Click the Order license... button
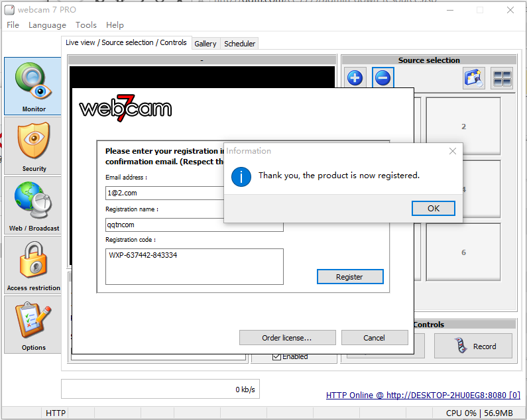This screenshot has width=527, height=420. tap(287, 338)
